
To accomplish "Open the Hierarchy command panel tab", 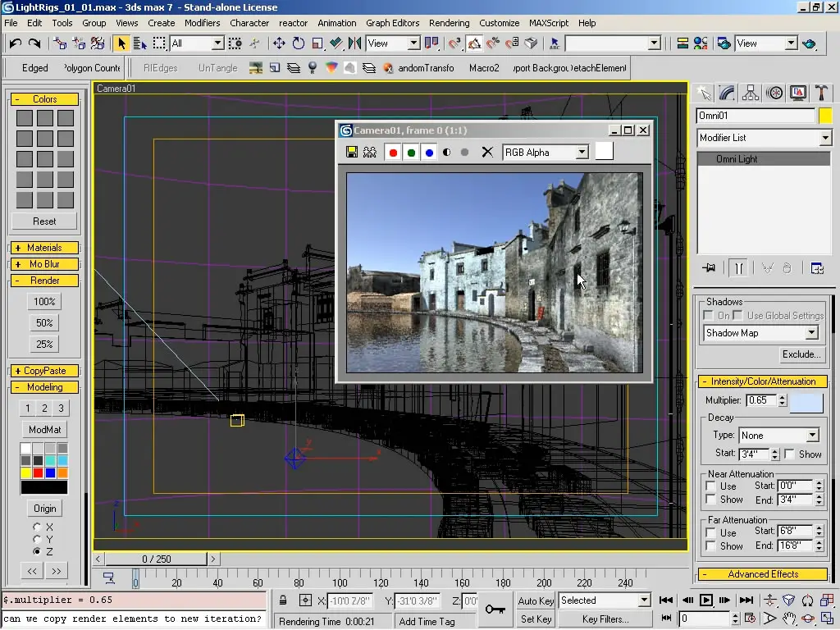I will 750,93.
